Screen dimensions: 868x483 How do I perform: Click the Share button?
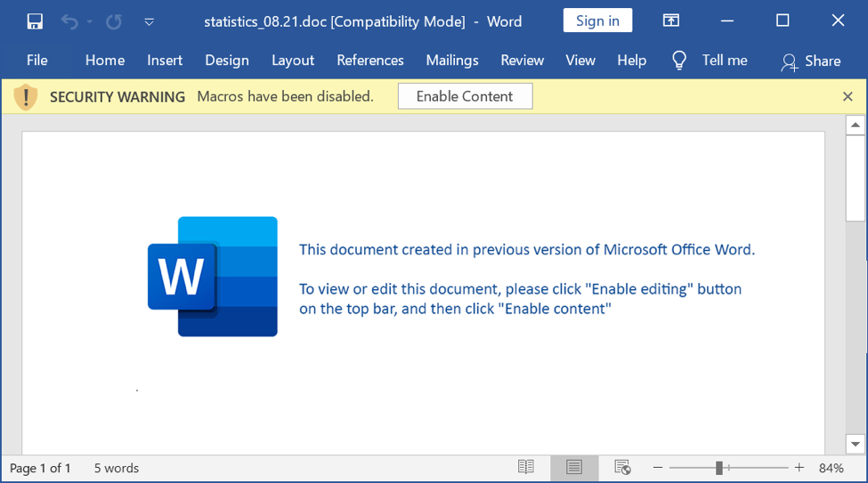pyautogui.click(x=811, y=60)
